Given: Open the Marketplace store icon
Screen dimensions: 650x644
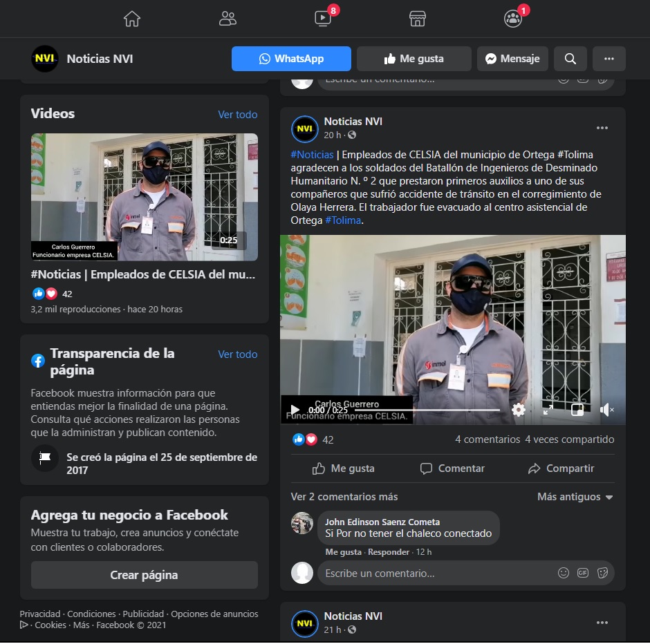Looking at the screenshot, I should tap(418, 19).
